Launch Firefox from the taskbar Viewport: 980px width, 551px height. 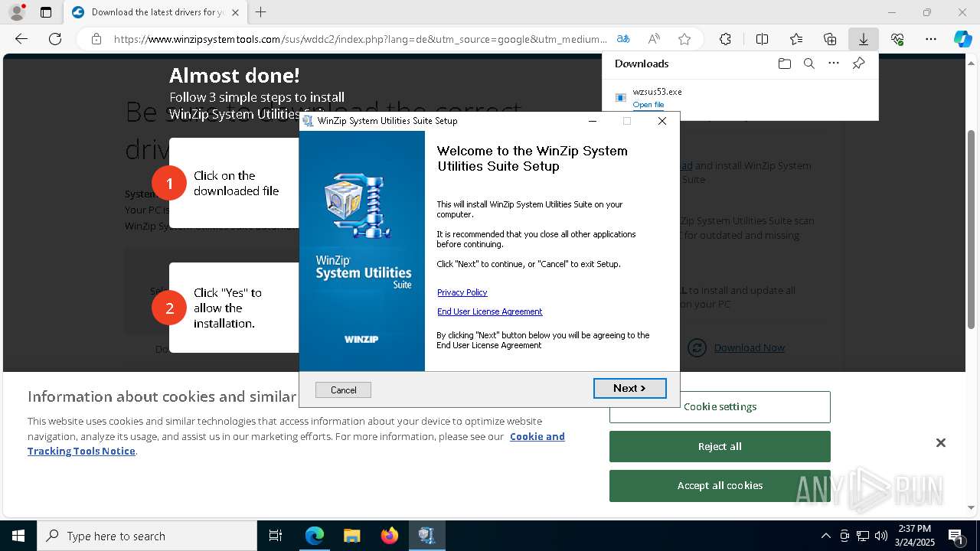[x=390, y=536]
